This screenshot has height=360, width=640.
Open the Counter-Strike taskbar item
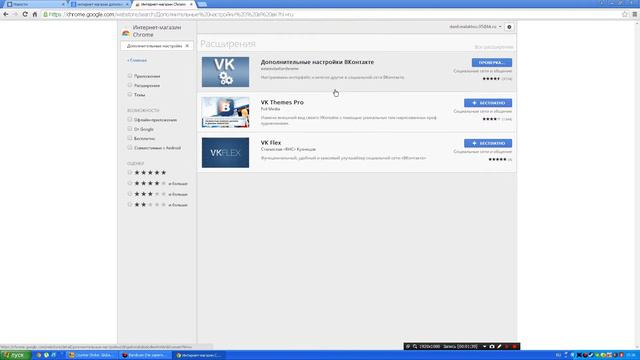(91, 355)
